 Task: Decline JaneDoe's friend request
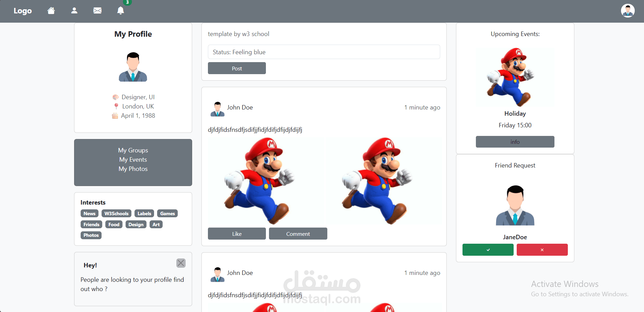542,250
